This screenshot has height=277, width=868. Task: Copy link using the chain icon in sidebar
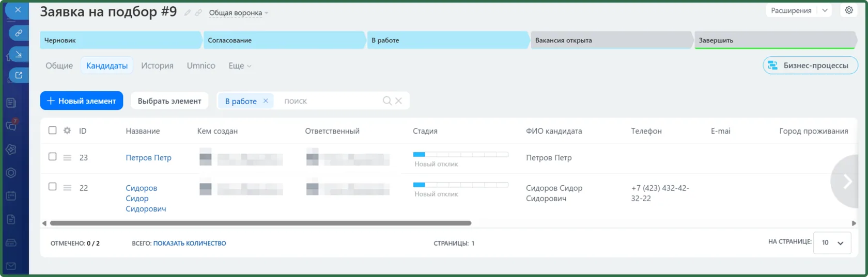19,32
